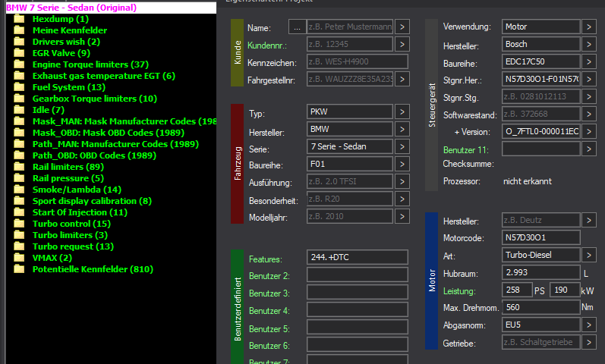Open the arrow next to Fahrgestellnr. field
Screen dimensions: 605x364
click(x=402, y=79)
